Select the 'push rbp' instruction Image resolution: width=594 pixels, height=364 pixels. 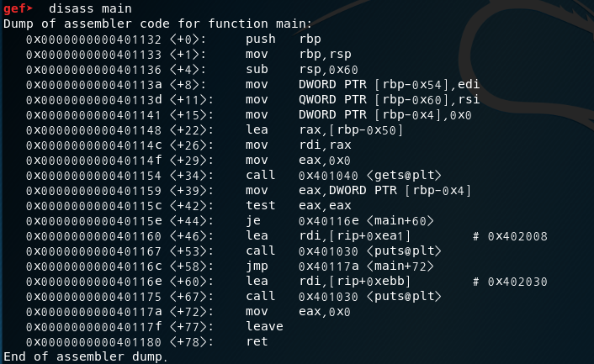point(284,40)
